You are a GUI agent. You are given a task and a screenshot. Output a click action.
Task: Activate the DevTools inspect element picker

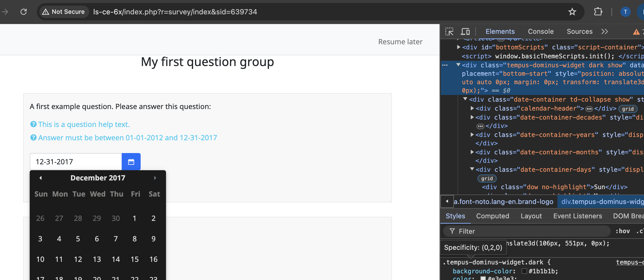[x=449, y=31]
